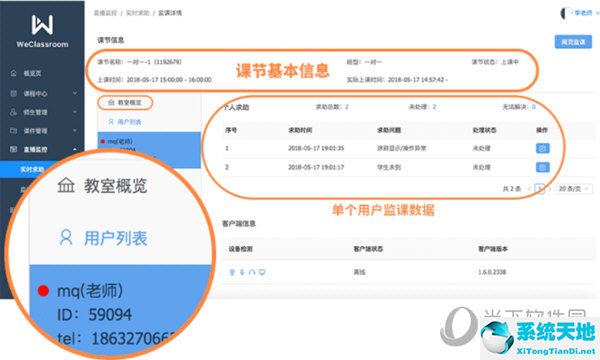Click the red status dot beside mq(老师)
Screen dimensions: 600x360
[103, 142]
